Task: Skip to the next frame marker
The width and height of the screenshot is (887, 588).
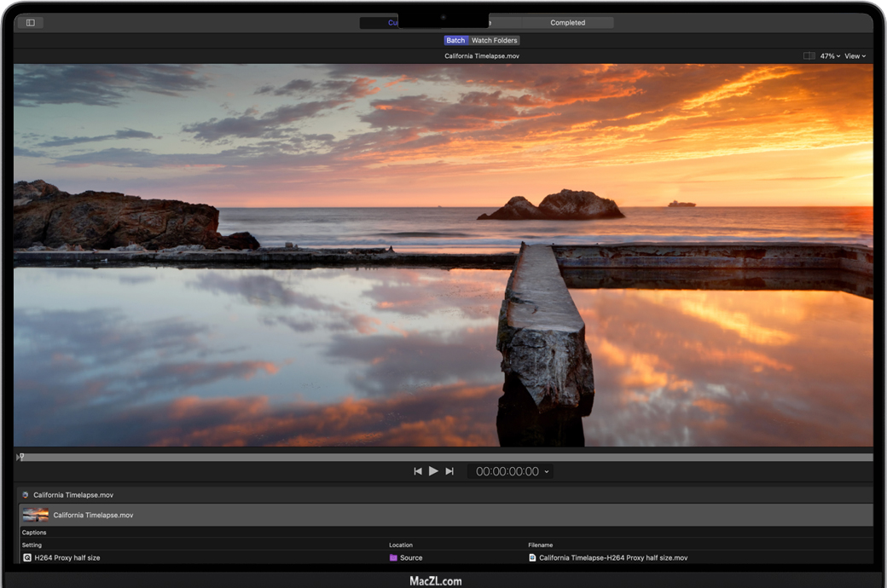Action: pyautogui.click(x=449, y=471)
